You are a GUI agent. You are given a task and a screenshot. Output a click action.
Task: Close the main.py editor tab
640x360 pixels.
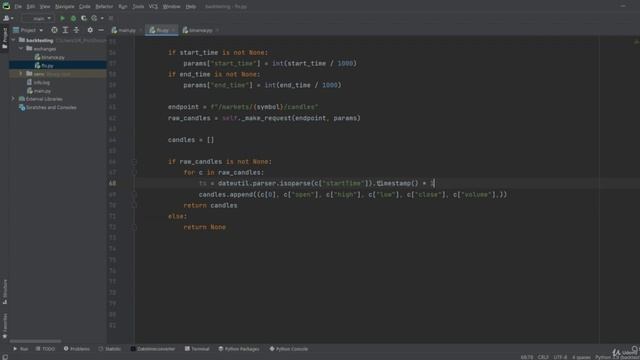[x=141, y=30]
